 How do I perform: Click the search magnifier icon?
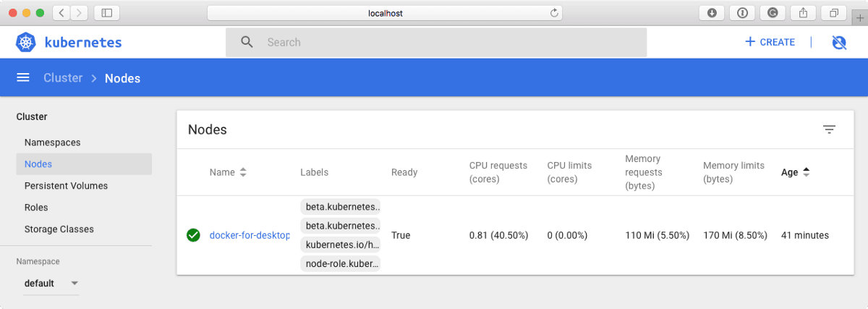(x=247, y=43)
